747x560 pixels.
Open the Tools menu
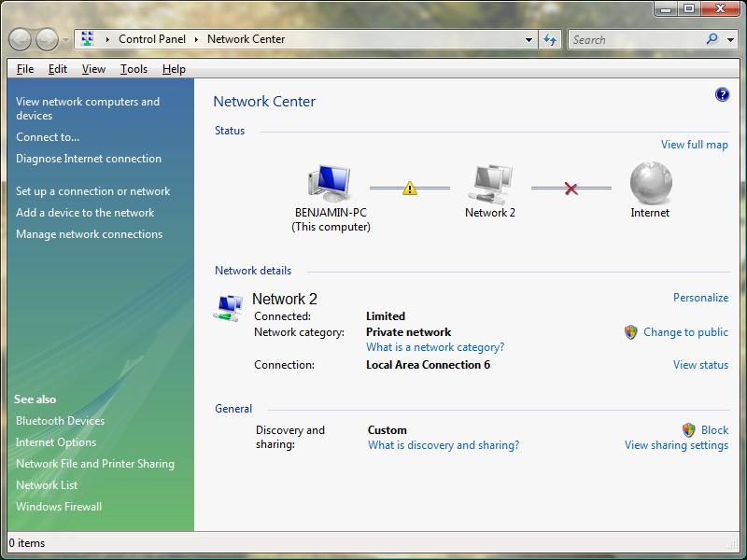pyautogui.click(x=134, y=69)
